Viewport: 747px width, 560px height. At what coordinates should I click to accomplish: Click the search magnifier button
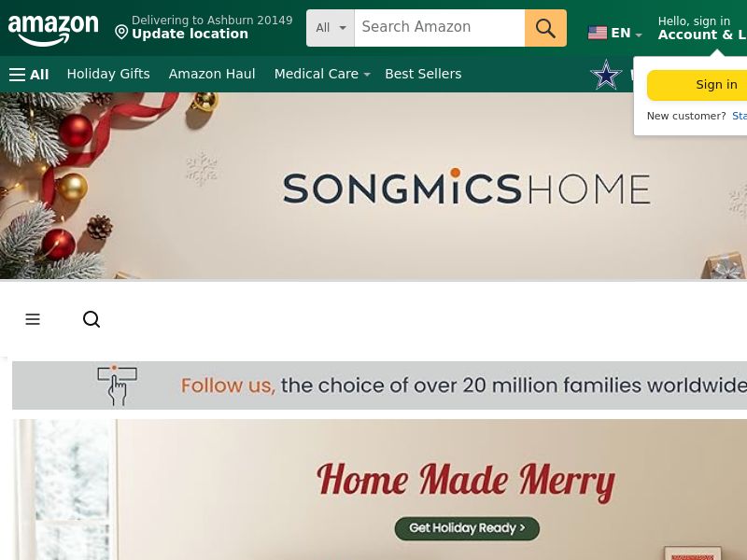pos(545,28)
